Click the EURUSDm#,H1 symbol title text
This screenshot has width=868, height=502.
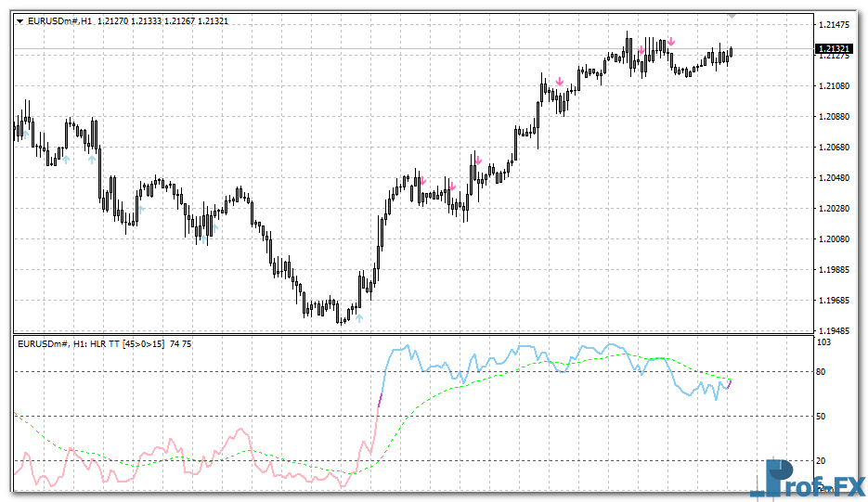click(59, 20)
